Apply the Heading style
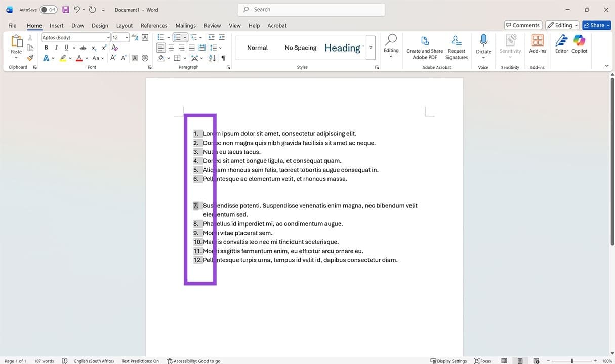This screenshot has width=615, height=364. 342,48
